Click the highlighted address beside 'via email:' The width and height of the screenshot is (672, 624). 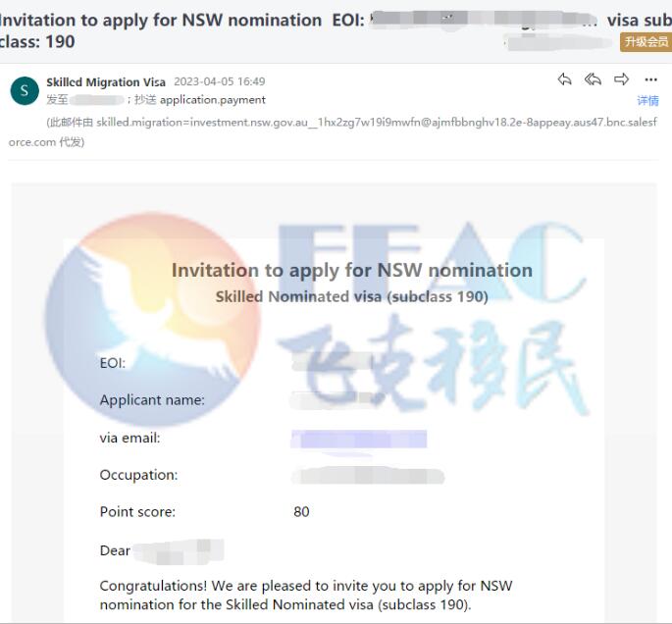[359, 439]
